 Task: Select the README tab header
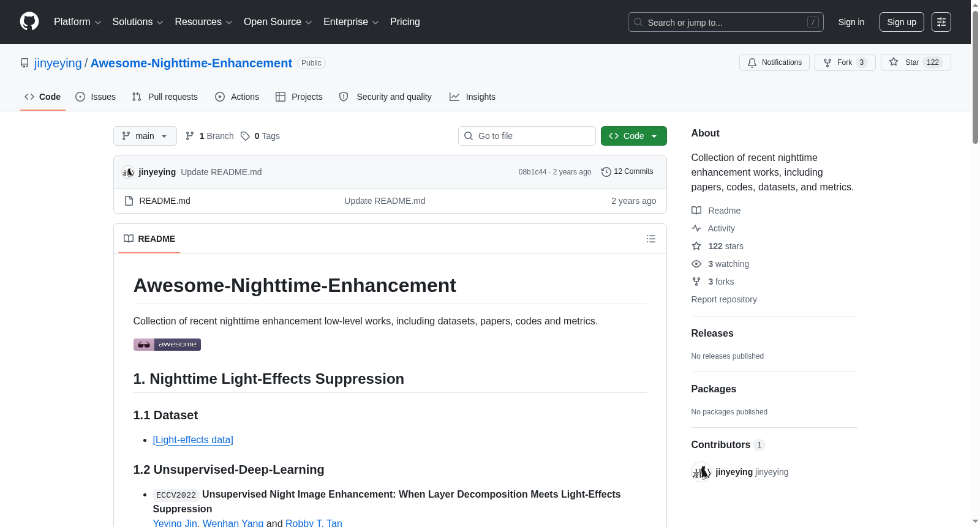coord(149,239)
